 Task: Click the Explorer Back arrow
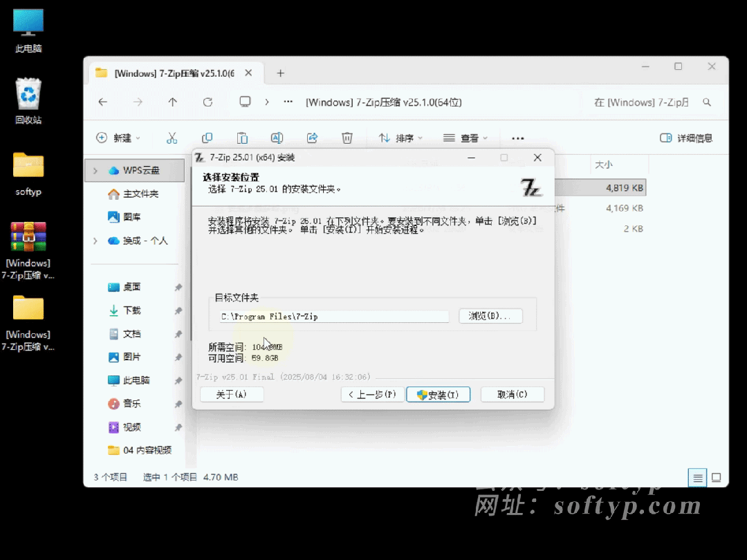103,102
